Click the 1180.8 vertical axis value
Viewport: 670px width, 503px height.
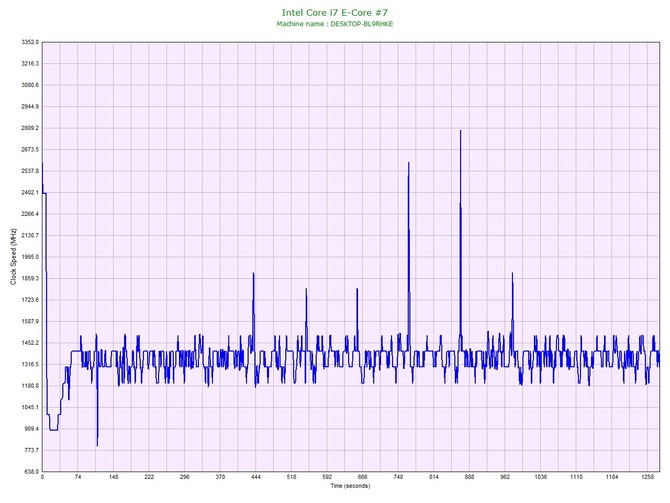(x=30, y=386)
